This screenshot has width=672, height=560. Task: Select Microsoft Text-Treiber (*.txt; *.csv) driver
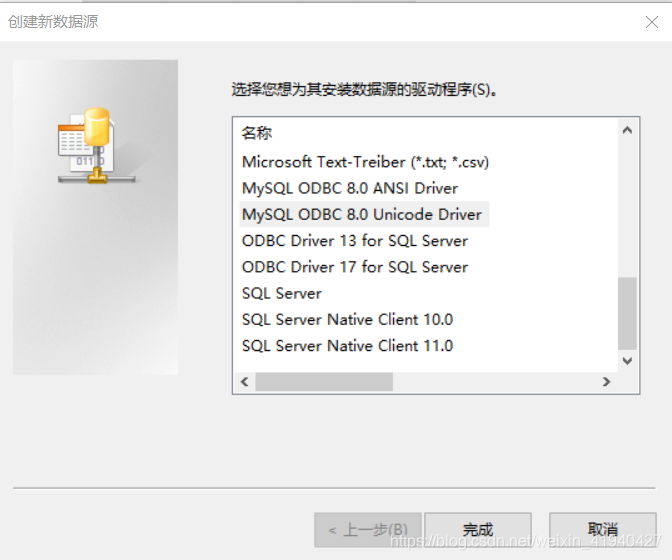[365, 162]
